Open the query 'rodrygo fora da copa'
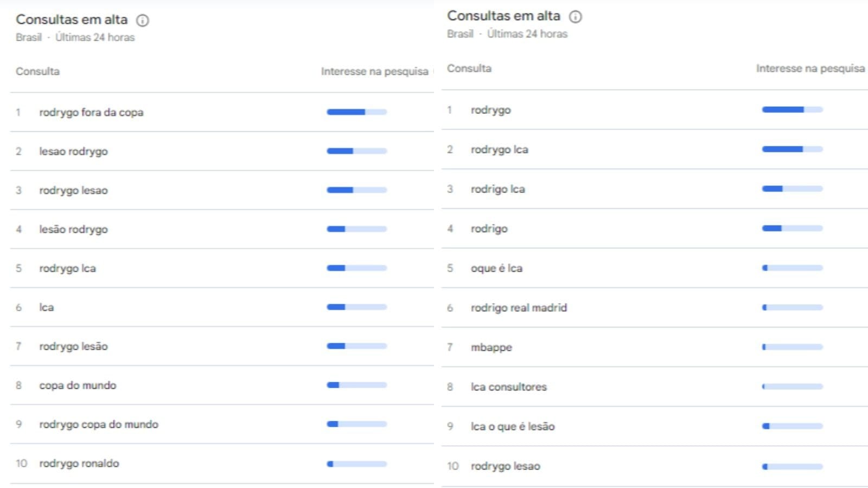 coord(91,112)
